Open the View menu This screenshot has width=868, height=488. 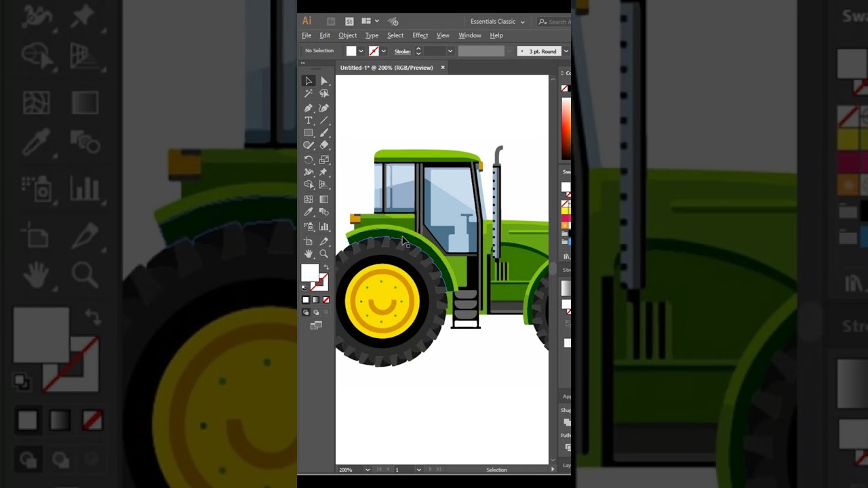443,35
